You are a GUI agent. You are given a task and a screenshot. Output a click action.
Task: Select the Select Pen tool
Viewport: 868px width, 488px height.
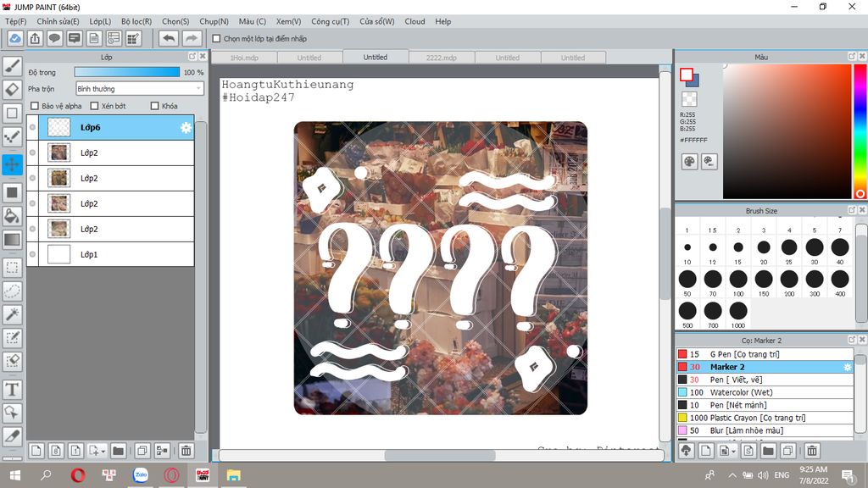[x=12, y=338]
